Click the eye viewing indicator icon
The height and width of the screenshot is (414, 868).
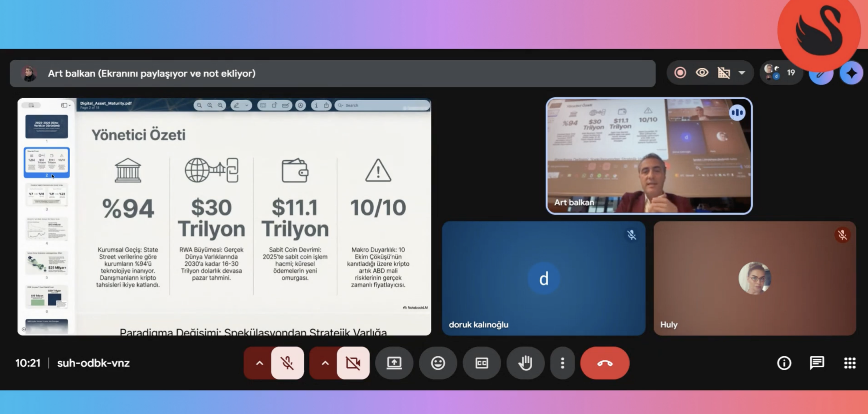point(702,73)
